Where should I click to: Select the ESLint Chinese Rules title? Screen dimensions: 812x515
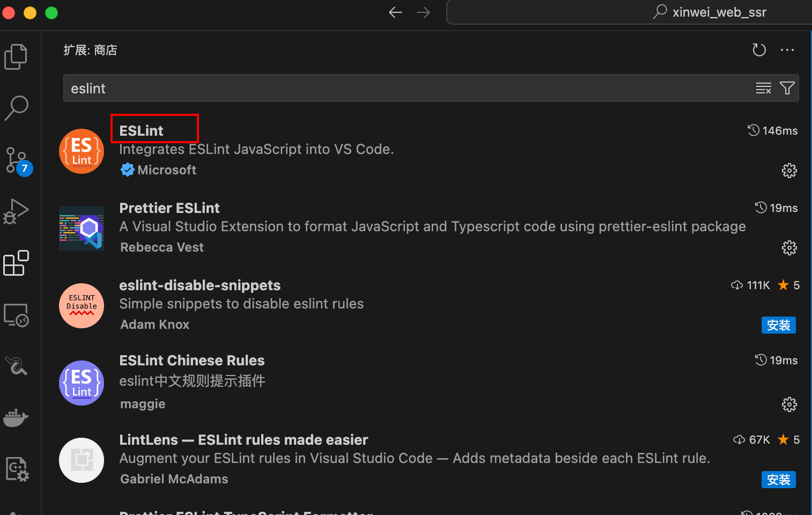click(192, 360)
